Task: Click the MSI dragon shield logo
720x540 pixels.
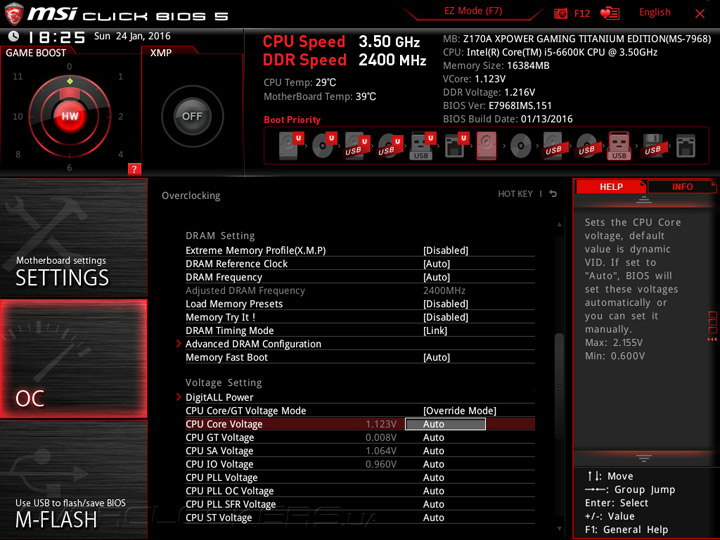Action: coord(13,13)
